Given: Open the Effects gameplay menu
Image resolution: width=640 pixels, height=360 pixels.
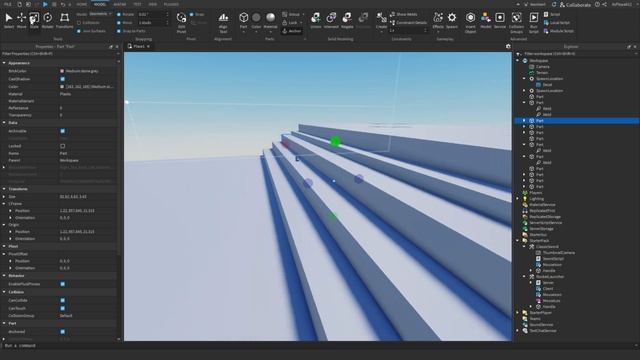Looking at the screenshot, I should click(438, 20).
